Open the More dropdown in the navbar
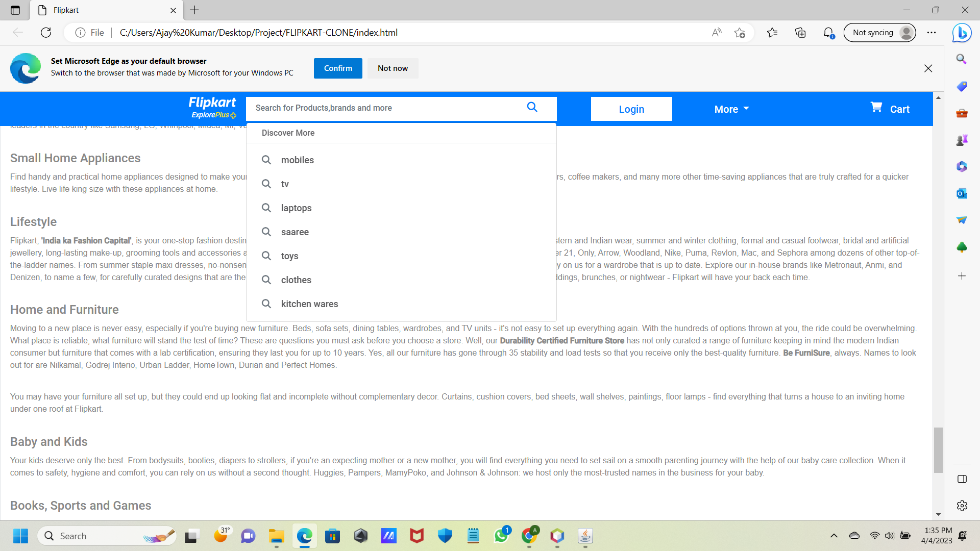 click(x=731, y=109)
